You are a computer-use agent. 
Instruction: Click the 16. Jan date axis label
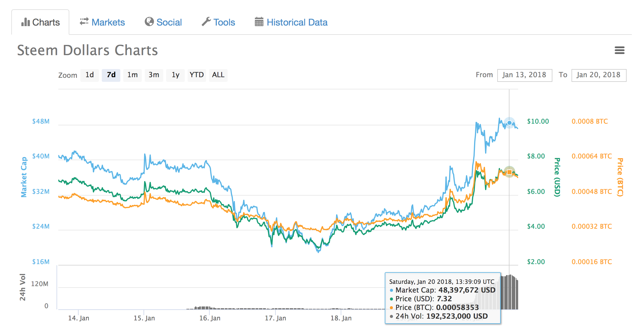click(x=210, y=318)
